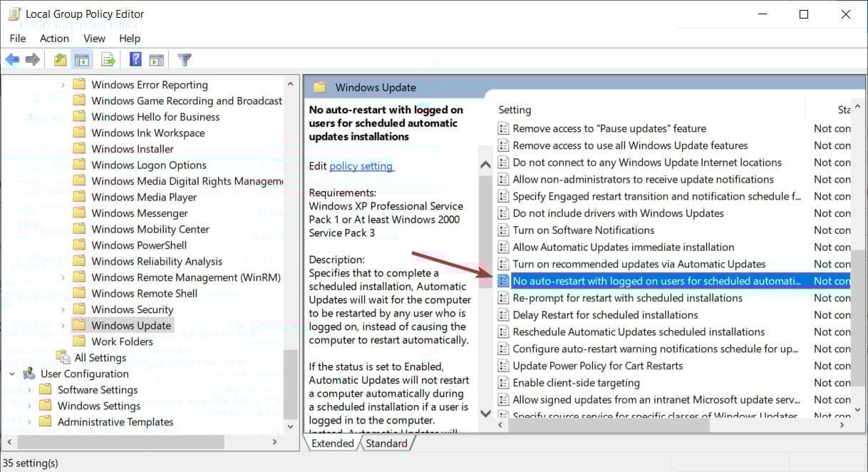Expand Windows Settings under User Configuration
This screenshot has width=868, height=472.
[29, 406]
